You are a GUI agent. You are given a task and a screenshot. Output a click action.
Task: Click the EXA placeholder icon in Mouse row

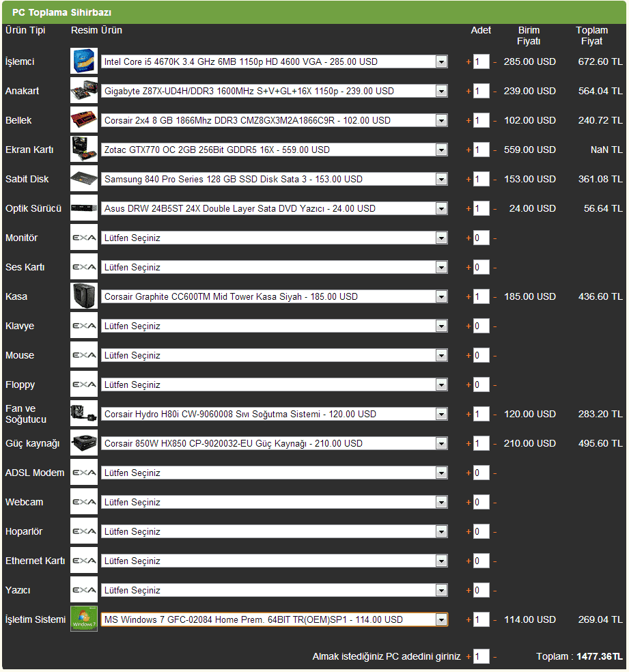coord(84,355)
